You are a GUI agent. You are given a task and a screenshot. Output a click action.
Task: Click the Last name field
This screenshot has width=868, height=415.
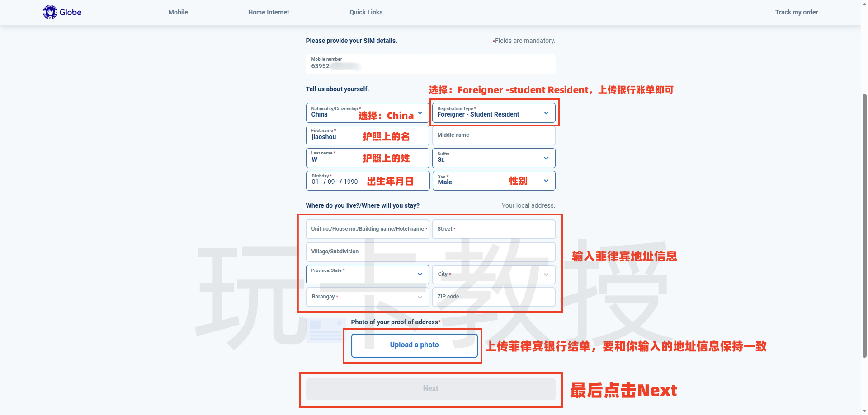click(x=368, y=158)
